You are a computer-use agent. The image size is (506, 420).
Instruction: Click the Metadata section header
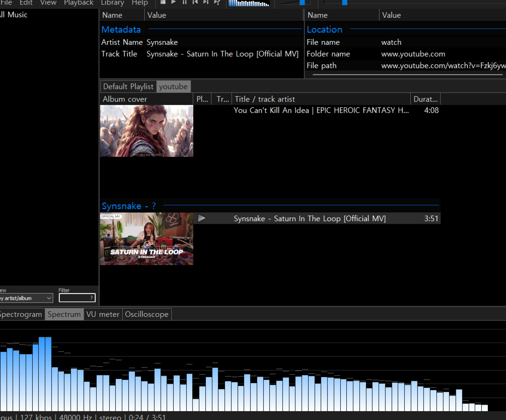(121, 29)
